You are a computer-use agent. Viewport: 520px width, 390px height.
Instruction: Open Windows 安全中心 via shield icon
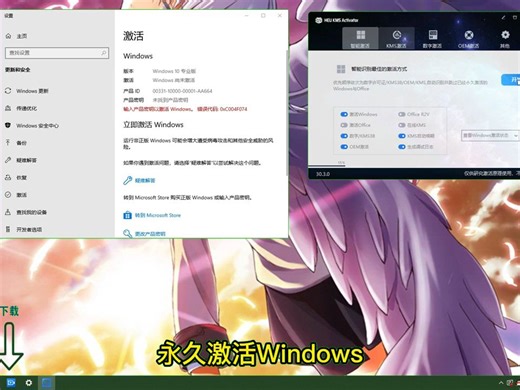pos(8,125)
